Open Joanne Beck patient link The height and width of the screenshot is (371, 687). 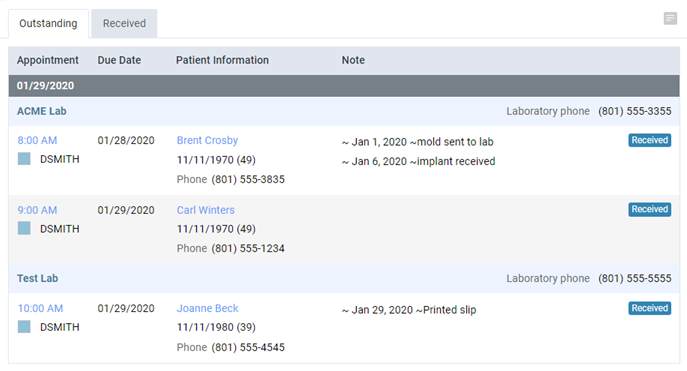207,308
